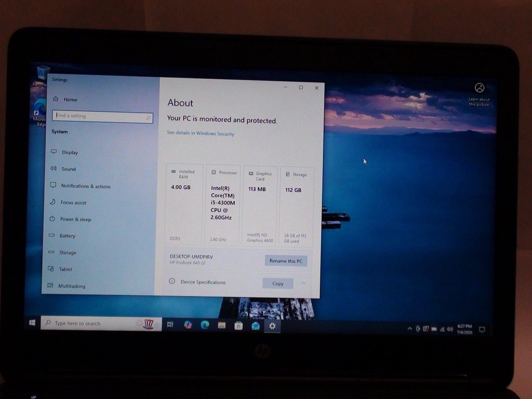Viewport: 532px width, 399px height.
Task: Open Power & sleep settings
Action: pos(70,219)
